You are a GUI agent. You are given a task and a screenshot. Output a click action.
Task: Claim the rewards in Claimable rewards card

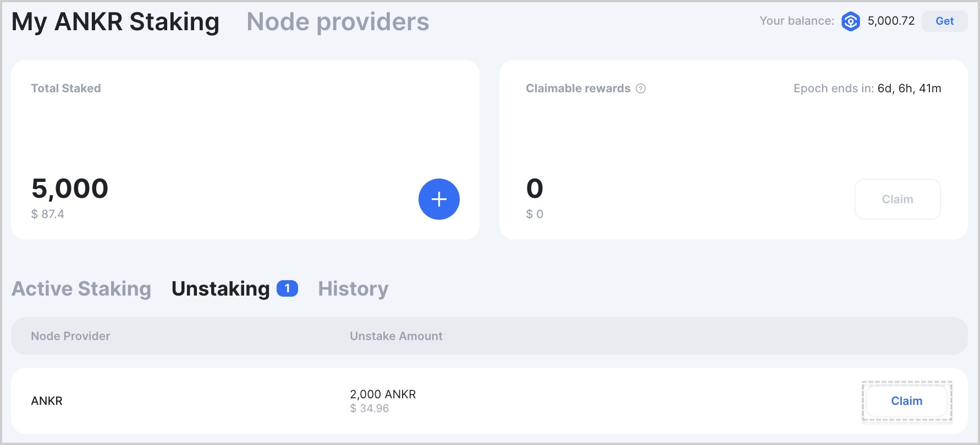[898, 199]
